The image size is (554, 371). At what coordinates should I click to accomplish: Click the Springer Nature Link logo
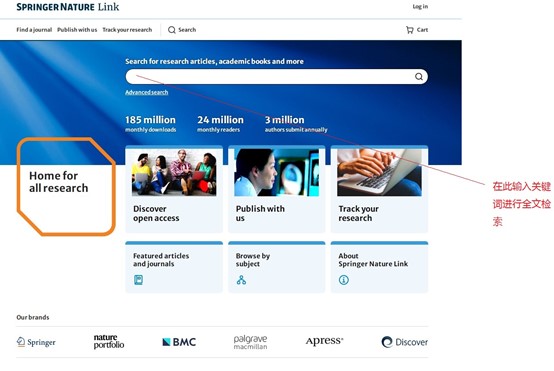tap(67, 7)
